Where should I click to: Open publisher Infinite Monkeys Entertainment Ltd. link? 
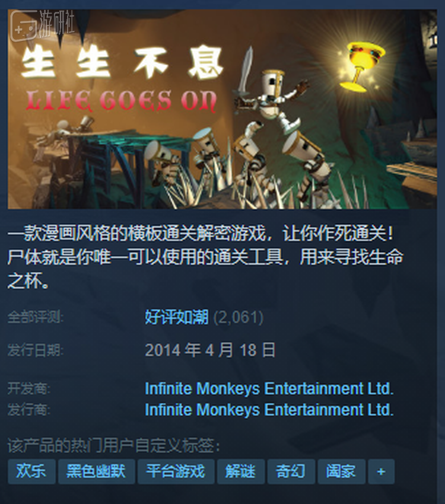click(x=269, y=410)
